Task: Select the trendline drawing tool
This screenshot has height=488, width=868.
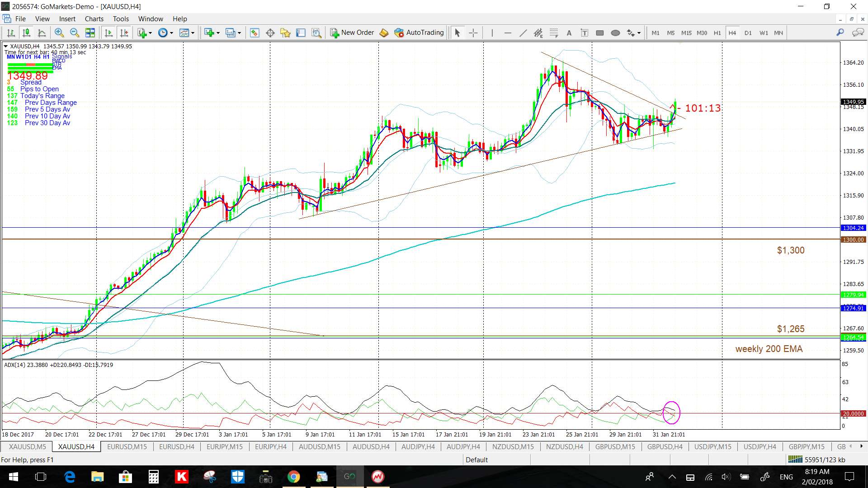Action: [x=523, y=33]
